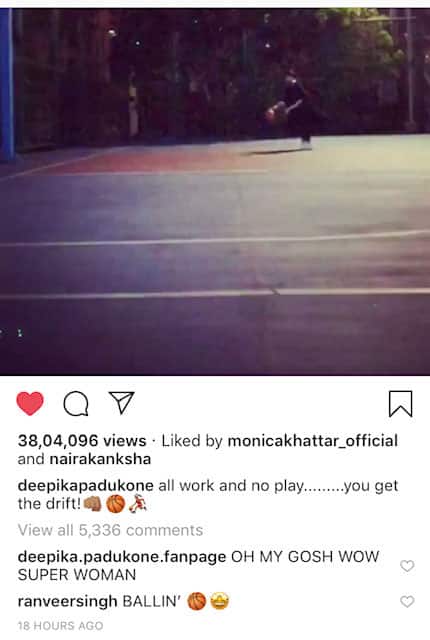Screen dimensions: 430x640
Task: Tap the basketball emoji in caption
Action: [x=115, y=504]
